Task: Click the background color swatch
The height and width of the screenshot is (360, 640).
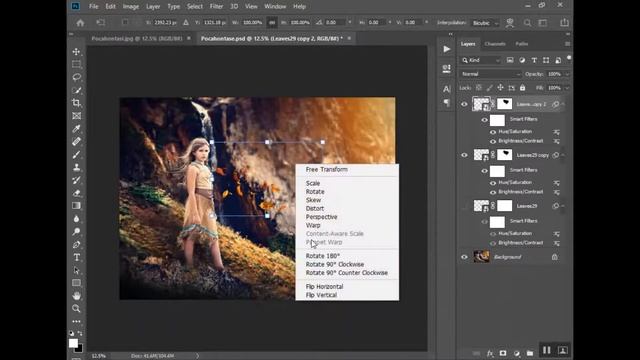Action: tap(80, 349)
